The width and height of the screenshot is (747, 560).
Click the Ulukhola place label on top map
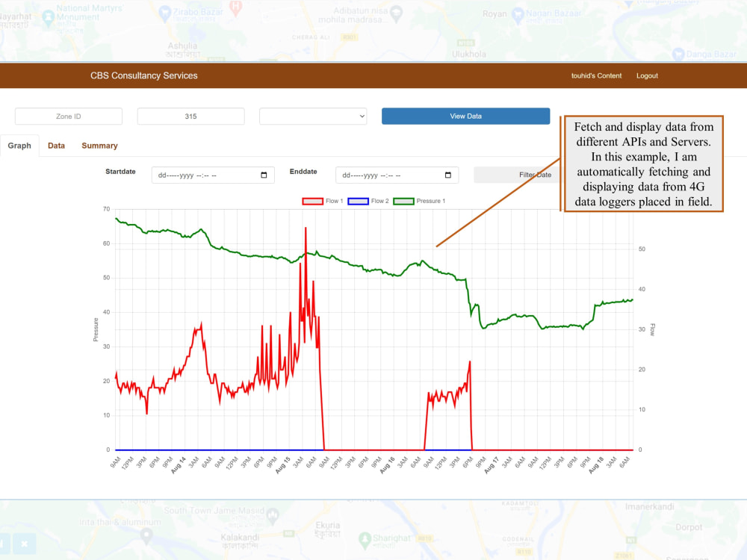pos(469,55)
